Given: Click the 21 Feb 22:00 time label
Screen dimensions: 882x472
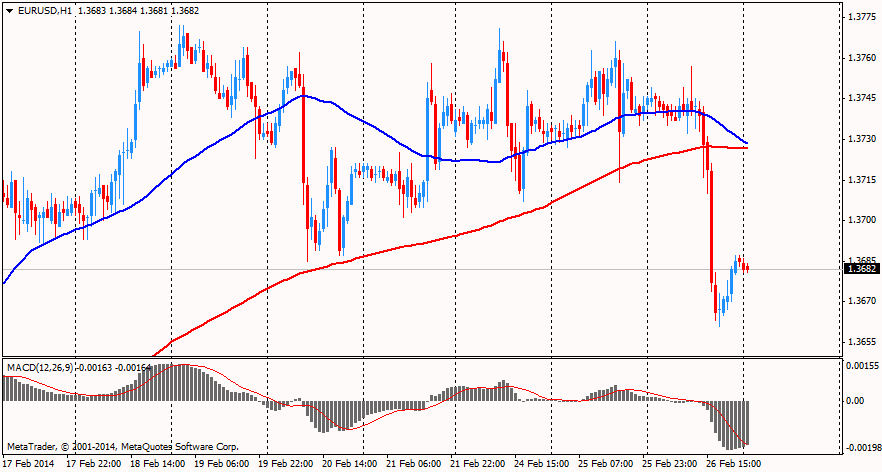Looking at the screenshot, I should pos(478,464).
